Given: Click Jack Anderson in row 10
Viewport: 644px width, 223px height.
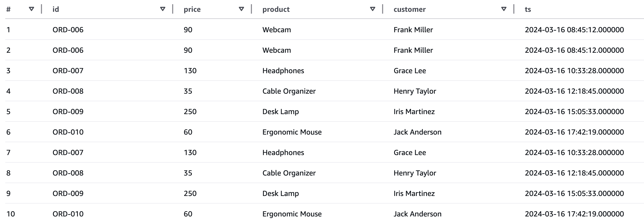Looking at the screenshot, I should click(x=417, y=214).
